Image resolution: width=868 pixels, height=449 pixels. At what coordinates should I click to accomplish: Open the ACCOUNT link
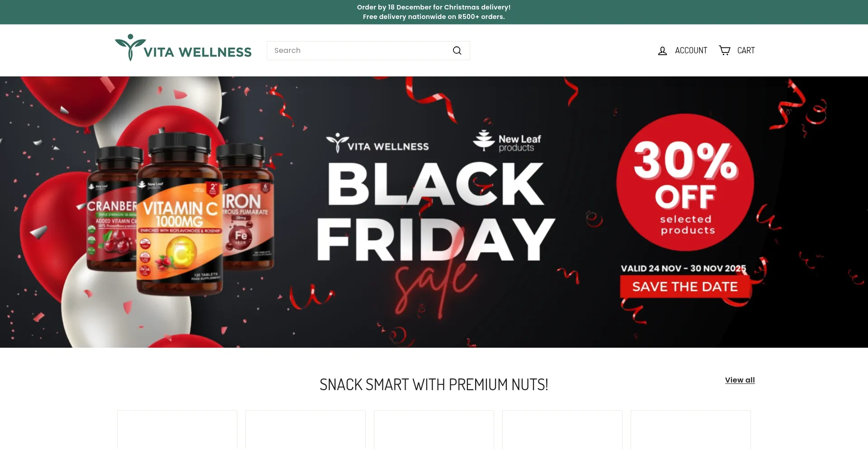tap(691, 51)
